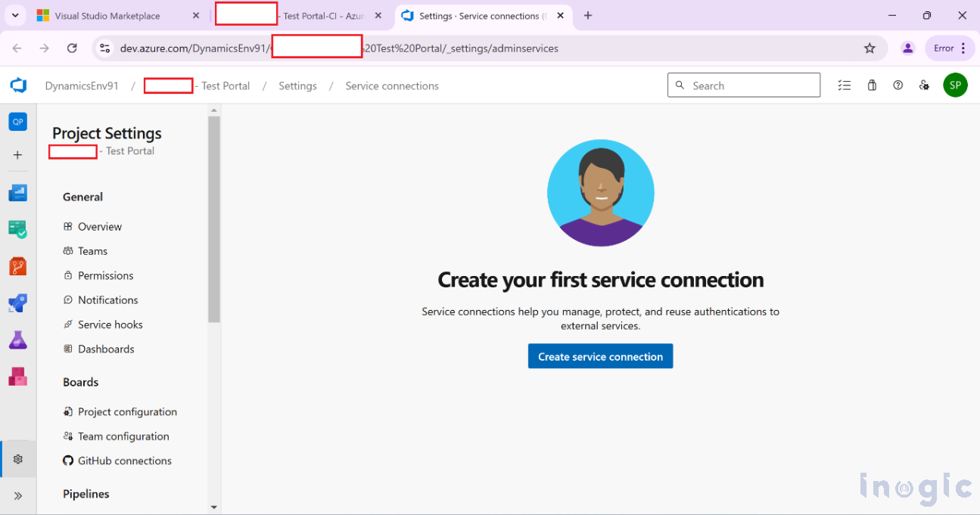Image resolution: width=980 pixels, height=515 pixels.
Task: Click Create service connection button
Action: (x=600, y=356)
